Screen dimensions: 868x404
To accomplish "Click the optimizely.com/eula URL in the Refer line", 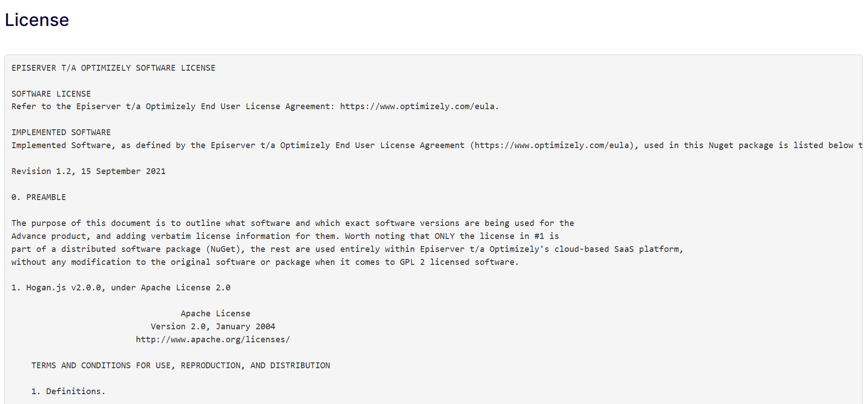I will point(418,106).
